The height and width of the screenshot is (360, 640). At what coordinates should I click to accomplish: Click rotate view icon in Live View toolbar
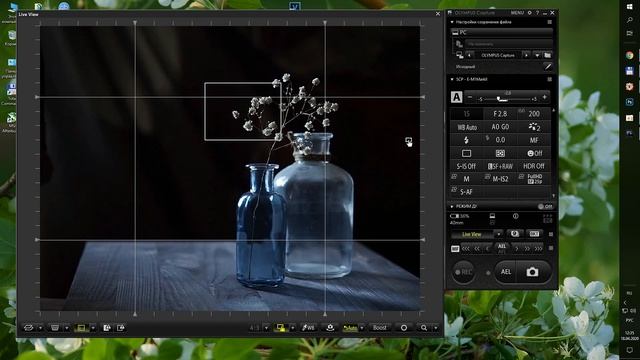point(29,328)
